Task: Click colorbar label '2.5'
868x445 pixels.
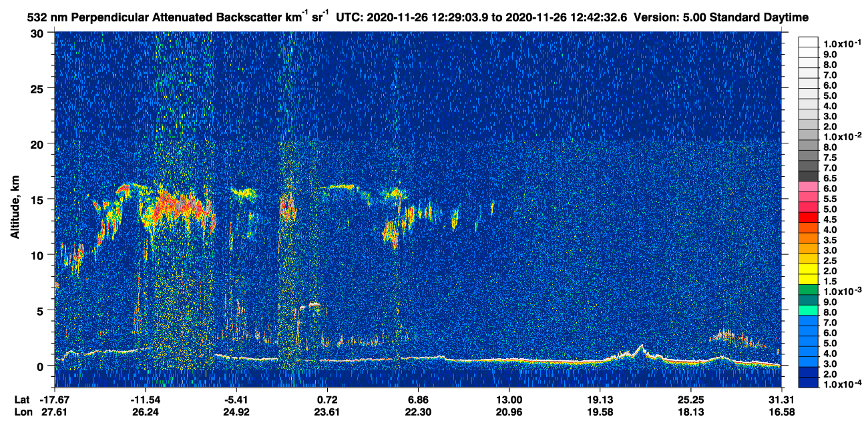Action: [831, 260]
